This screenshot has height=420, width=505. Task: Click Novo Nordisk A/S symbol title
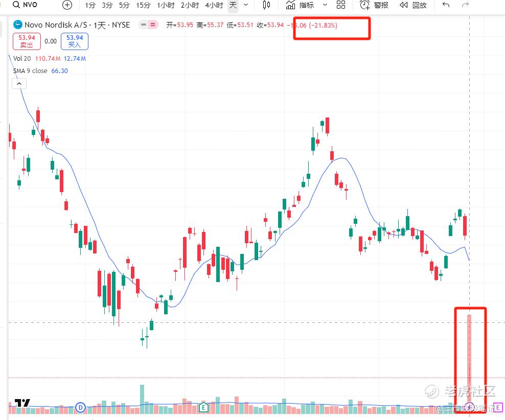pyautogui.click(x=77, y=25)
